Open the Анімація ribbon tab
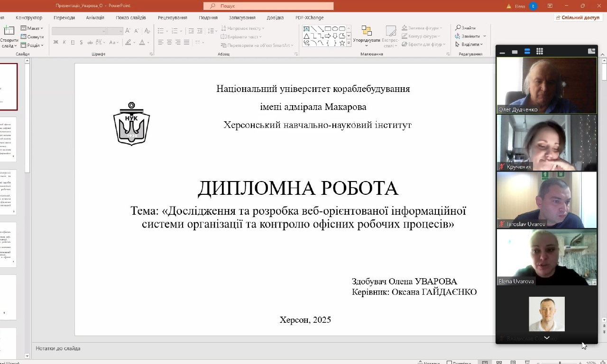The height and width of the screenshot is (364, 607). 95,18
